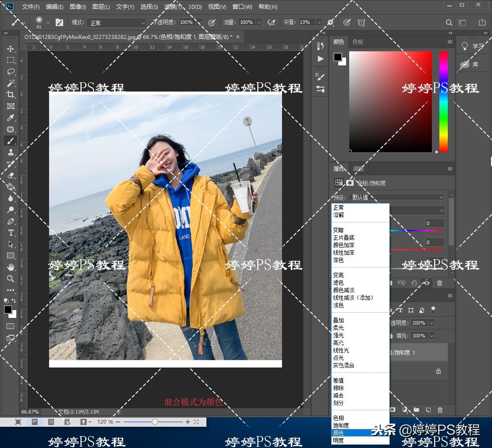Reset default foreground and background colors
The height and width of the screenshot is (448, 492).
pos(6,300)
